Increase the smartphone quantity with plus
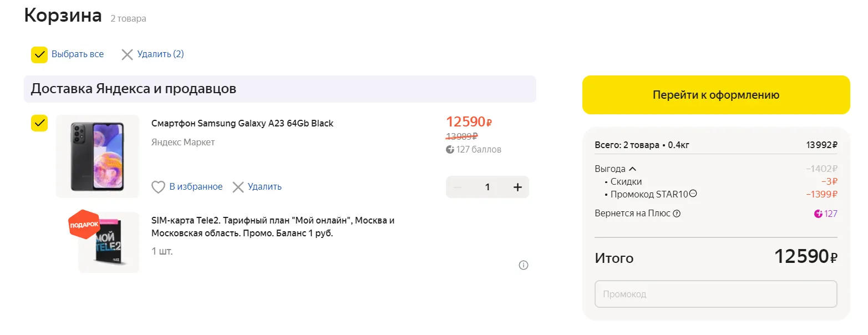 [517, 187]
